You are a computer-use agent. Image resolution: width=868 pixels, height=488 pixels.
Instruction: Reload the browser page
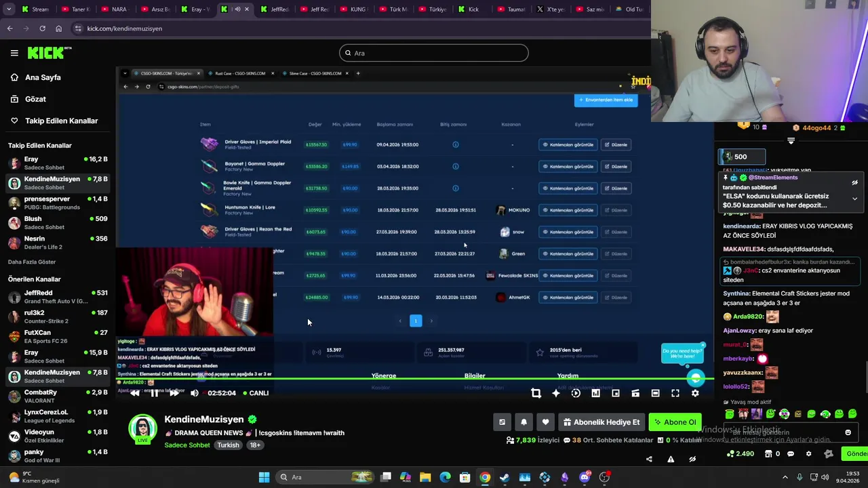42,28
